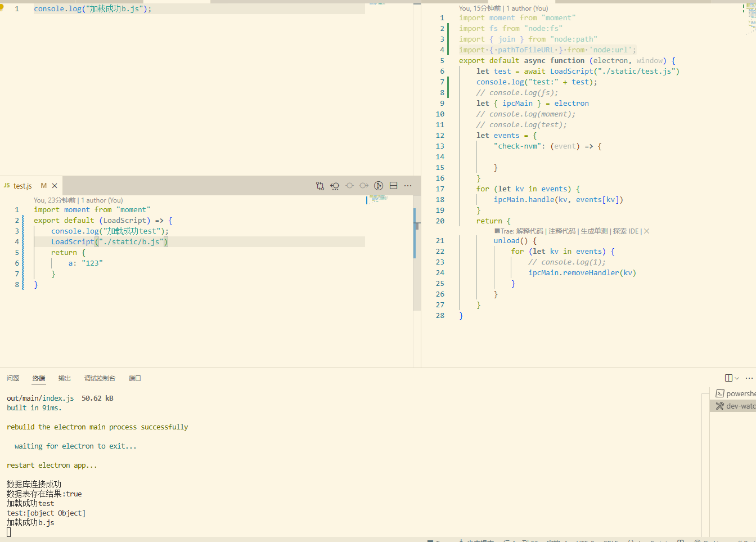The image size is (756, 542).
Task: Dismiss the Trae code lens with X
Action: click(x=646, y=231)
